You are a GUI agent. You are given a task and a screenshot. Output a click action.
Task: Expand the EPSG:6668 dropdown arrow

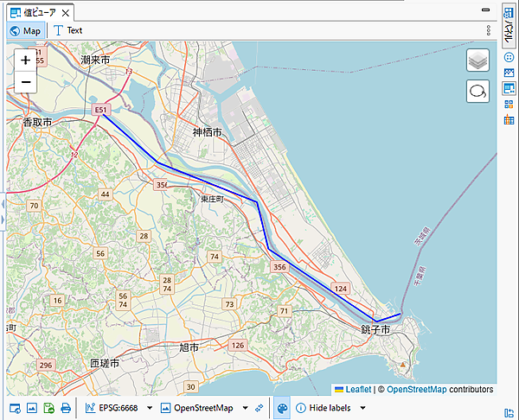click(150, 408)
